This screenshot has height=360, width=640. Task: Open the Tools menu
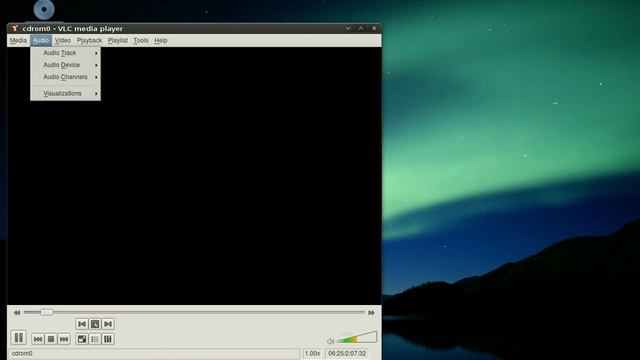141,40
